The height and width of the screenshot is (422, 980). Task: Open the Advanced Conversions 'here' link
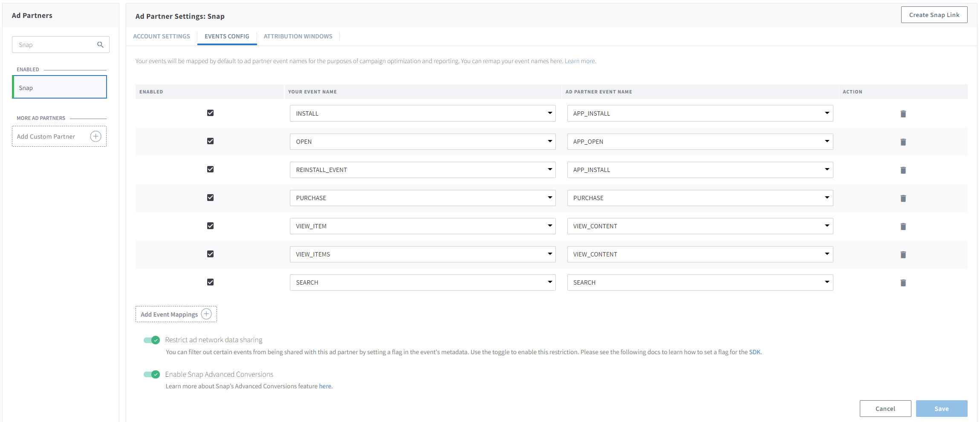click(x=325, y=386)
